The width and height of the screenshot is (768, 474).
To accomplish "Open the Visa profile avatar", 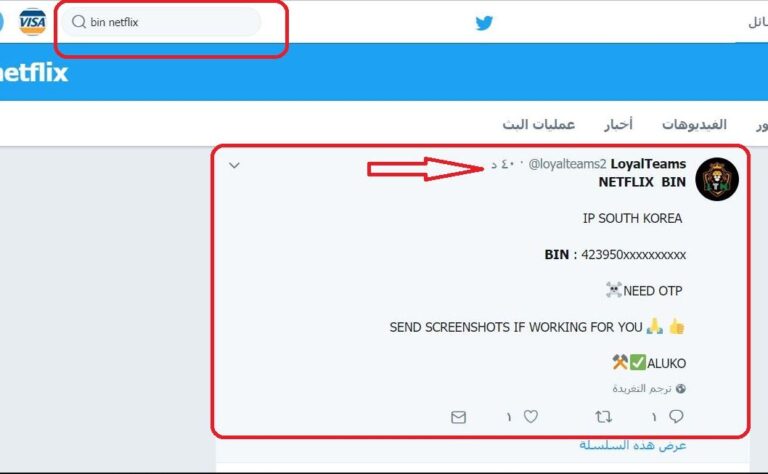I will coord(32,22).
